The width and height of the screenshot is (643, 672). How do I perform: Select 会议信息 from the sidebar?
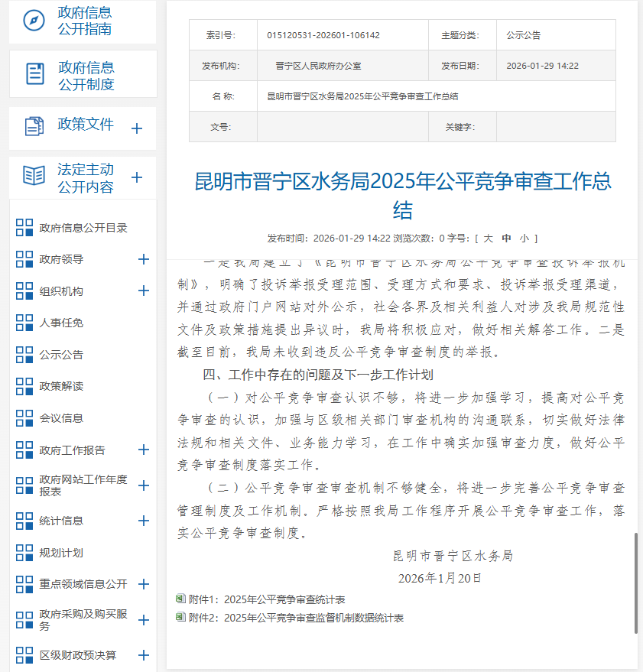61,418
